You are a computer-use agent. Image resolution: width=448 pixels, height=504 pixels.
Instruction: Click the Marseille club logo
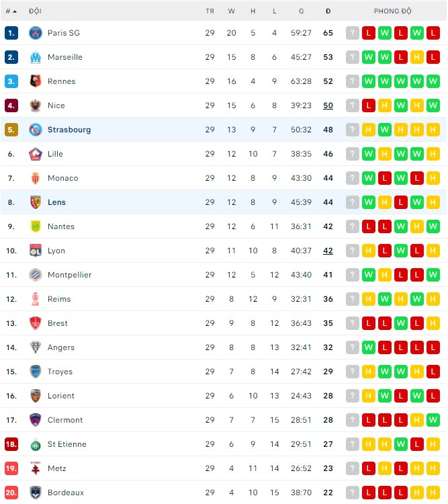tap(36, 57)
